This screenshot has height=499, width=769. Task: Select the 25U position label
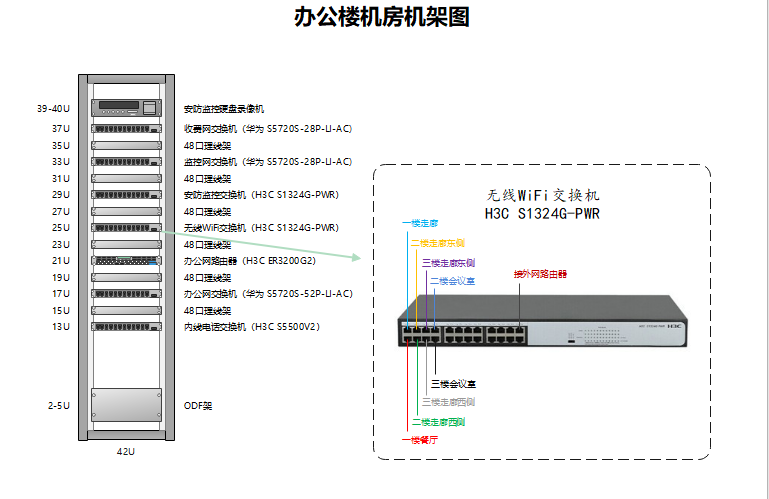coord(61,228)
